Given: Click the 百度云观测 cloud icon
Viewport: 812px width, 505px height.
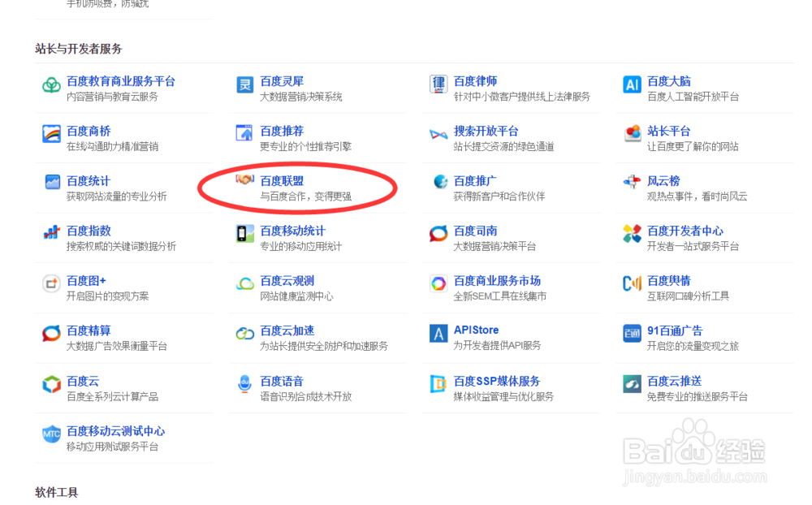Looking at the screenshot, I should click(x=245, y=283).
